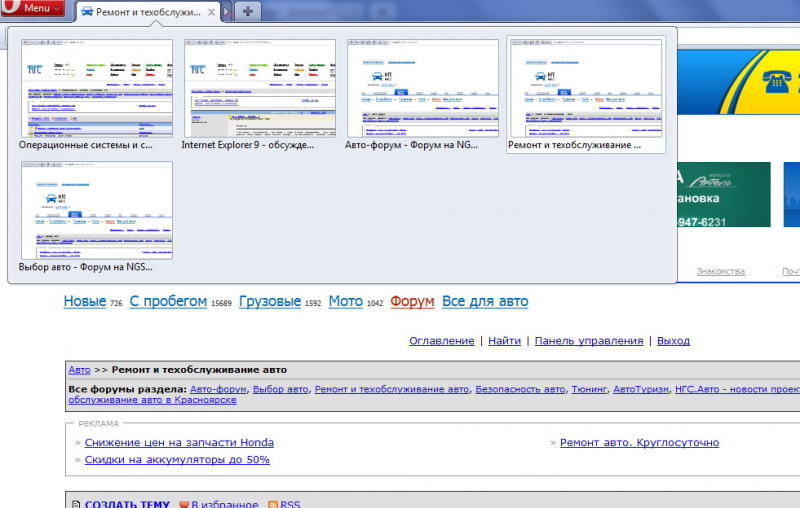800x508 pixels.
Task: Expand the tab stack arrow
Action: tap(227, 11)
